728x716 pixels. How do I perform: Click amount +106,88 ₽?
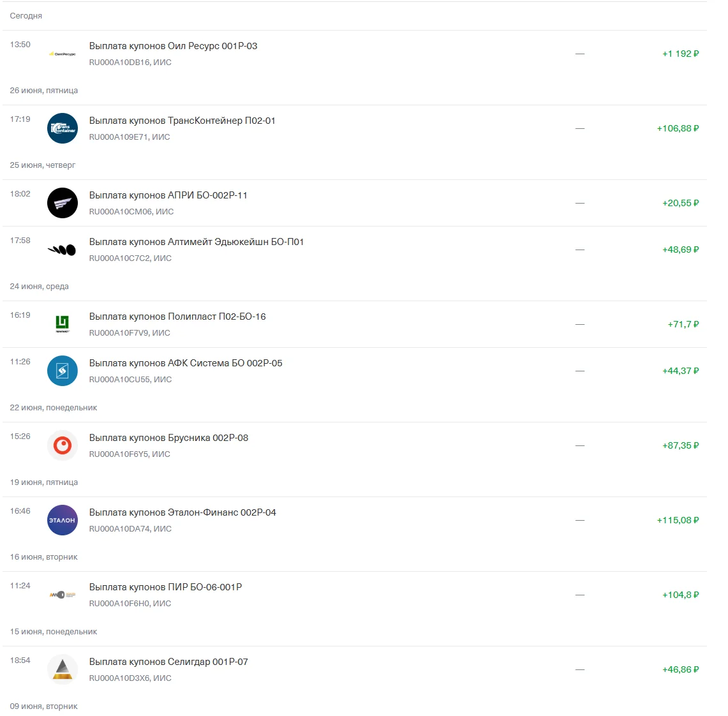point(678,129)
